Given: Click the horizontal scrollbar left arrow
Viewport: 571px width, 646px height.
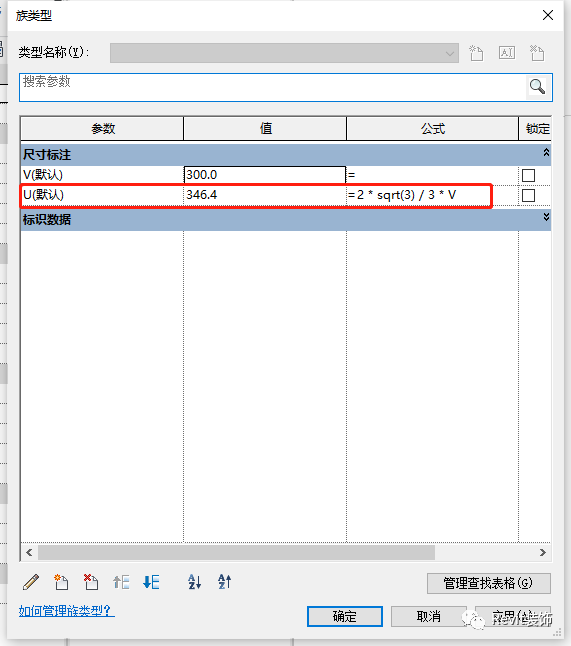Looking at the screenshot, I should tap(29, 552).
